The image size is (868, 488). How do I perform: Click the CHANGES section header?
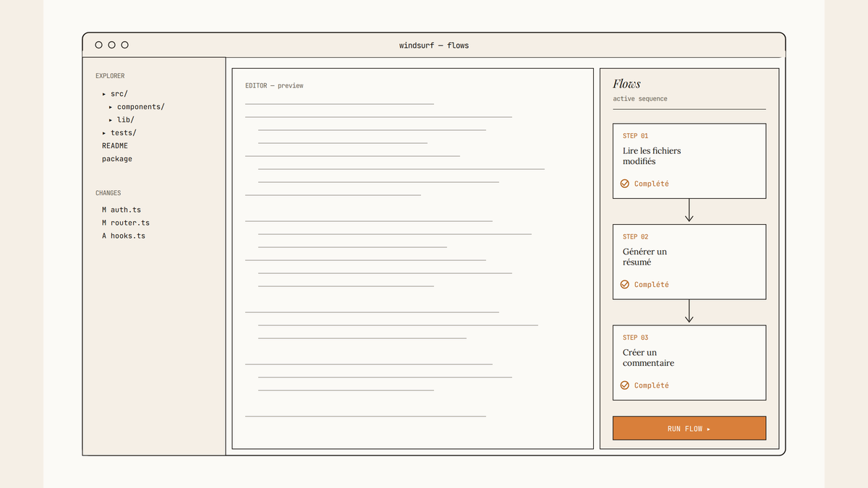click(109, 193)
